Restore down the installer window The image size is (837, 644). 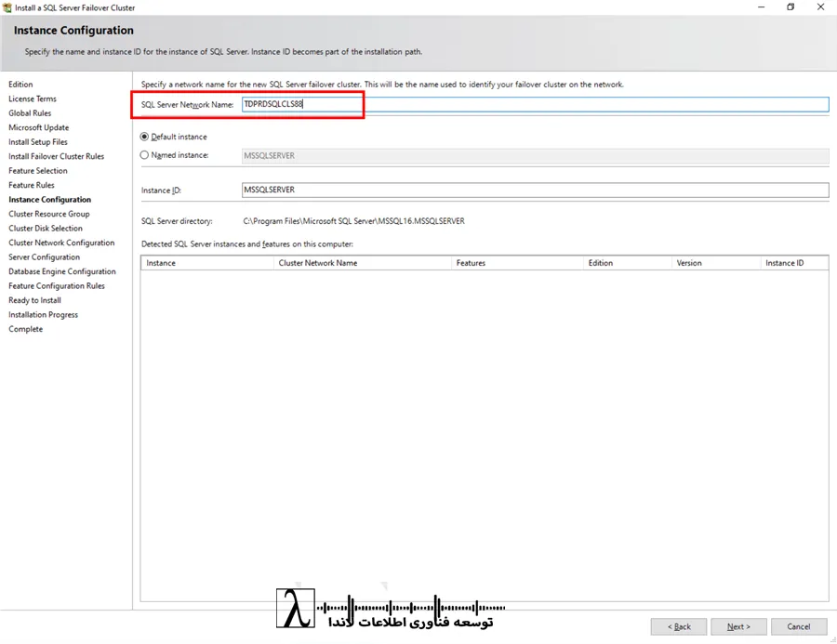click(x=790, y=7)
